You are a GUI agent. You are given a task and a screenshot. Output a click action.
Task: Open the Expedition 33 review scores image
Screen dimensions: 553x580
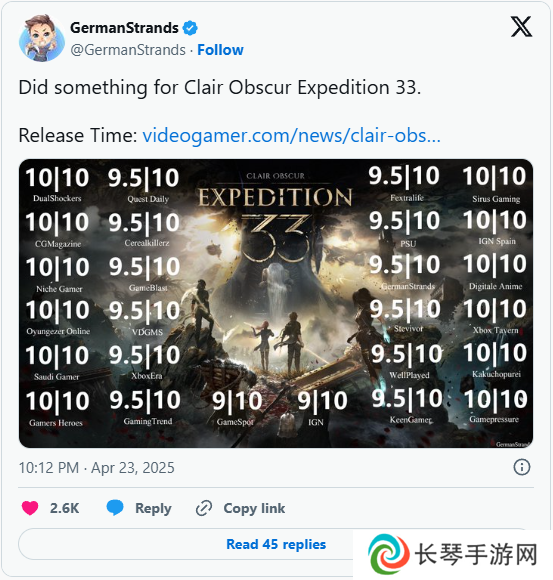point(276,303)
